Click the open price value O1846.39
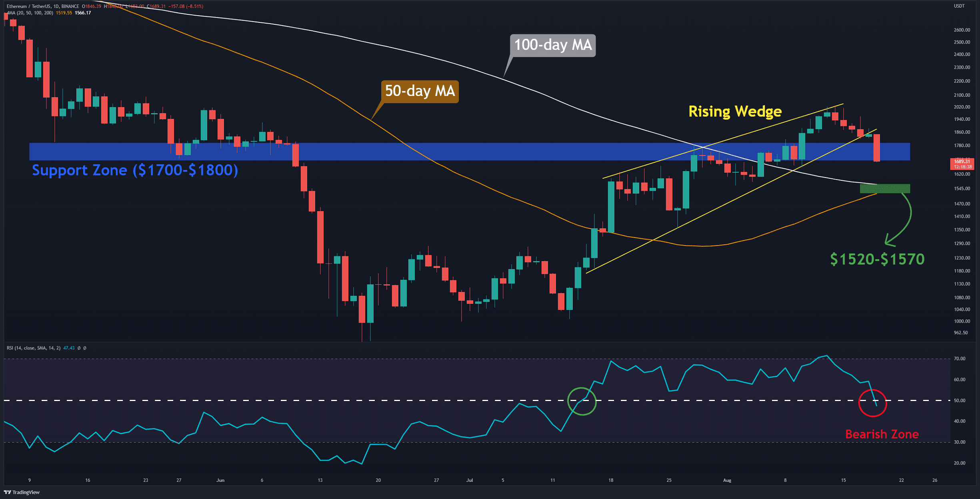 click(x=92, y=6)
